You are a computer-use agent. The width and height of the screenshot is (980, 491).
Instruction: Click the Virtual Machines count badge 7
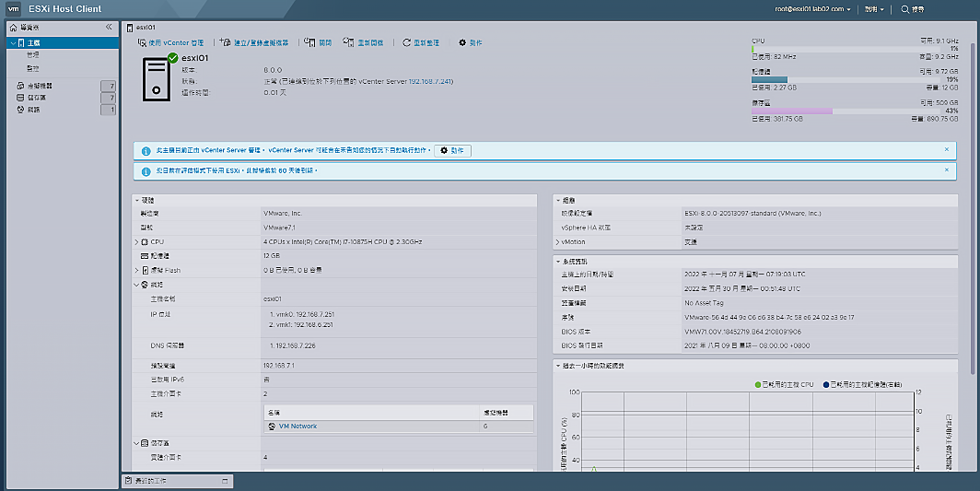[108, 86]
